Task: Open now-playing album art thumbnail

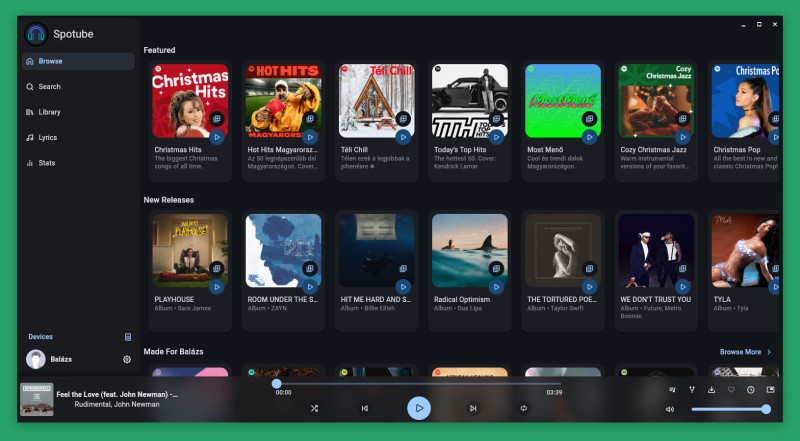Action: point(37,400)
